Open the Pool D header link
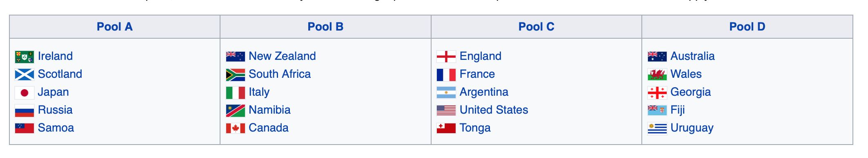This screenshot has width=868, height=158. pos(747,27)
